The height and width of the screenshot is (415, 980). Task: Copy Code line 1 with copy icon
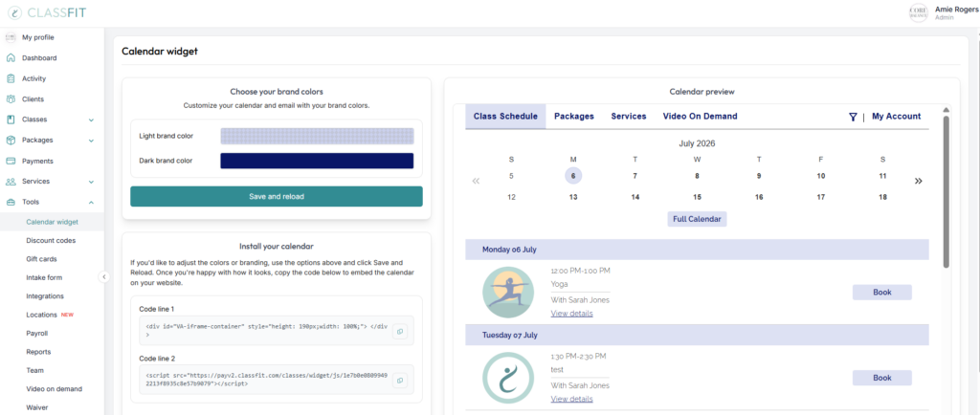pyautogui.click(x=400, y=331)
